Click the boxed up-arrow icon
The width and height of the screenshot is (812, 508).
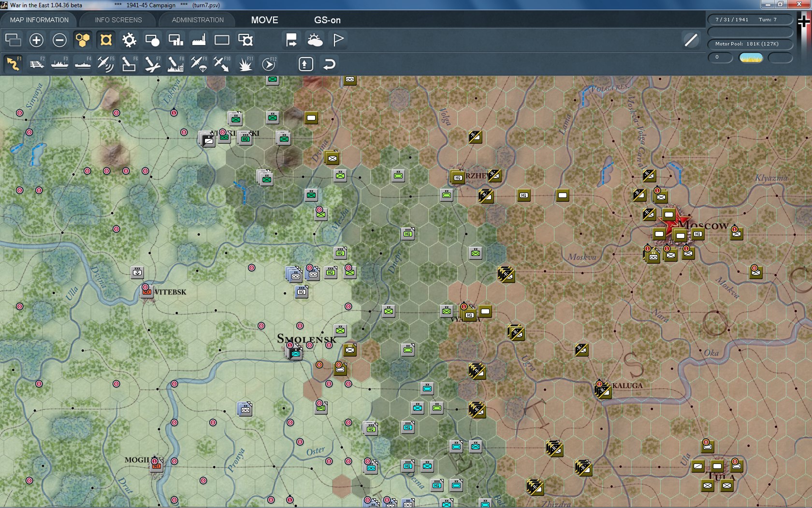305,64
